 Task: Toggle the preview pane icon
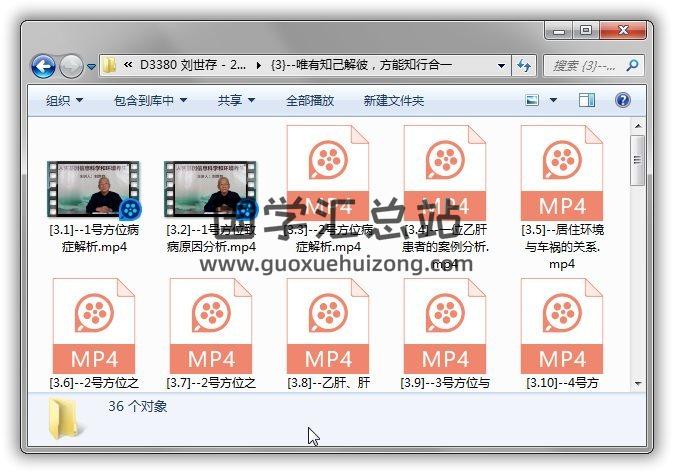[587, 100]
